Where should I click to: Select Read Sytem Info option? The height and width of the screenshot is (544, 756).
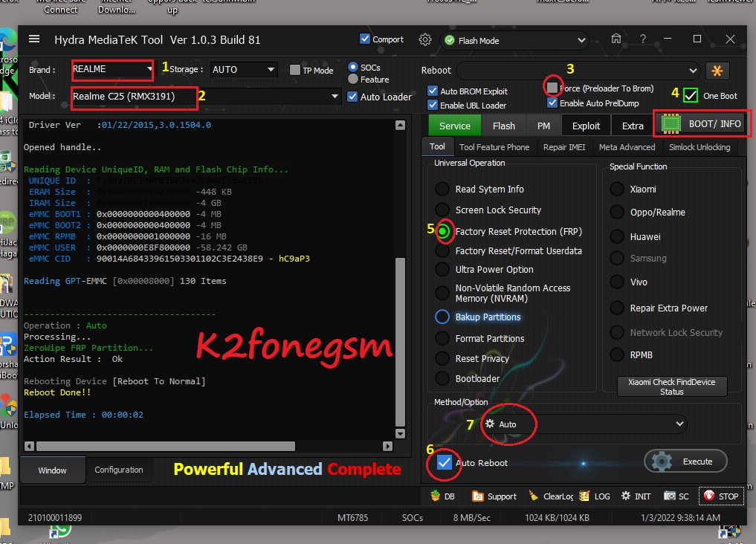coord(442,189)
